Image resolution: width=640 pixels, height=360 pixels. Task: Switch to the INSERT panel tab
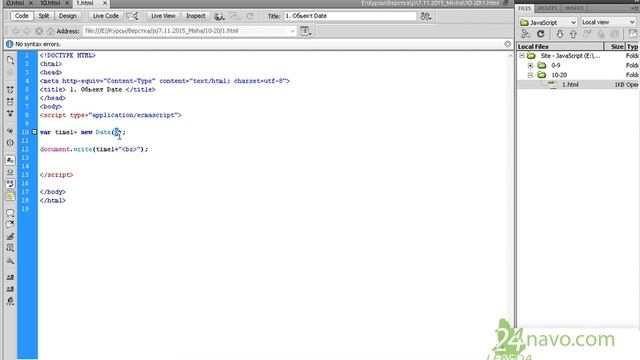[x=574, y=8]
